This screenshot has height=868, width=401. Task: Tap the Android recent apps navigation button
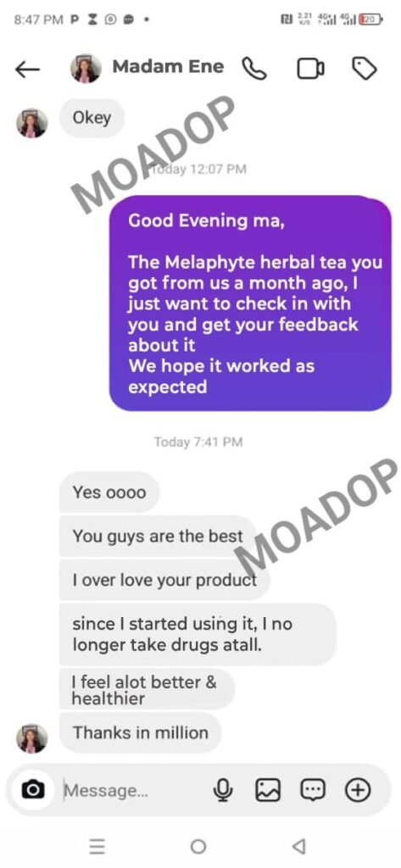click(x=97, y=847)
